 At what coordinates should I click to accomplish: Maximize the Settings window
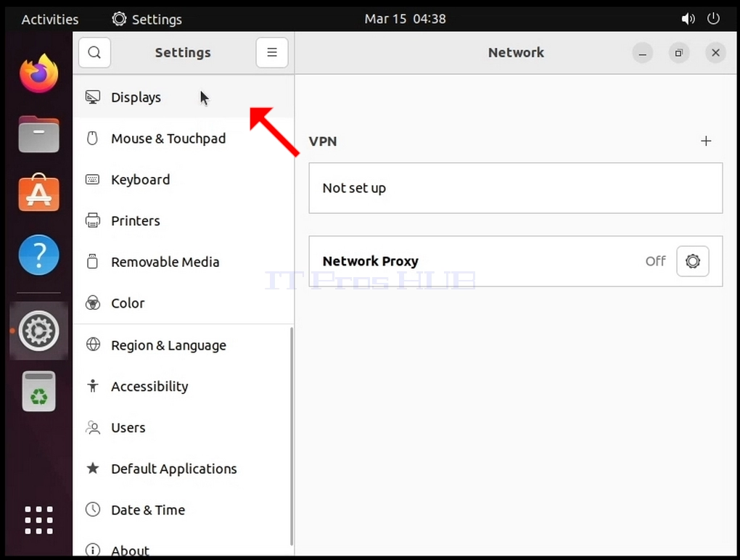click(x=678, y=53)
